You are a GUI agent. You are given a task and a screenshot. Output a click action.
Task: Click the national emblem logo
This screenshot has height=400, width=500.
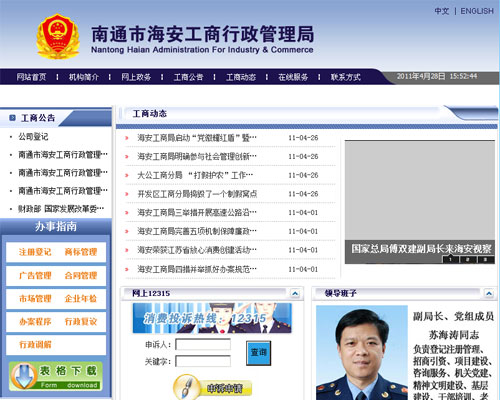(58, 36)
